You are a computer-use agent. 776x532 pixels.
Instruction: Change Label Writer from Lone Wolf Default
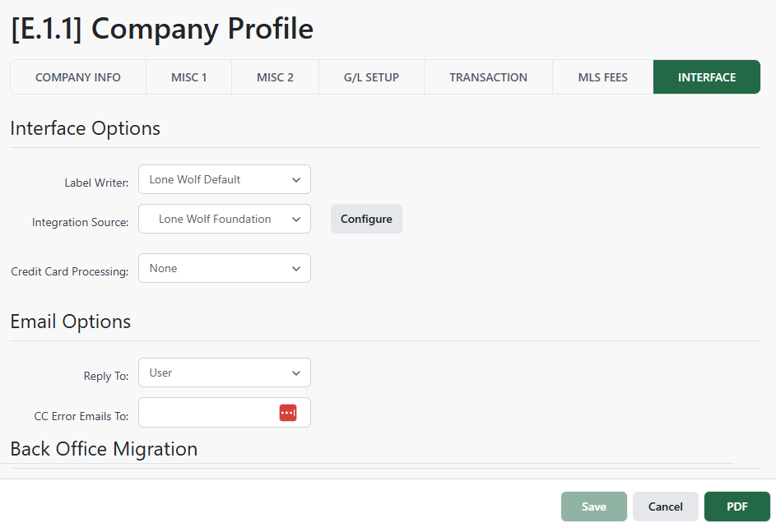(224, 179)
